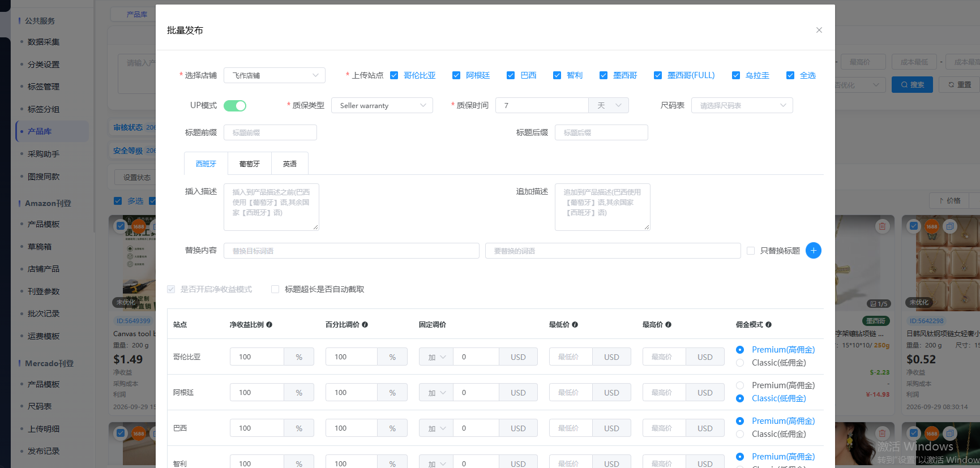Screen dimensions: 980x468
Task: Click the search icon button 搜索 in background
Action: pos(912,84)
